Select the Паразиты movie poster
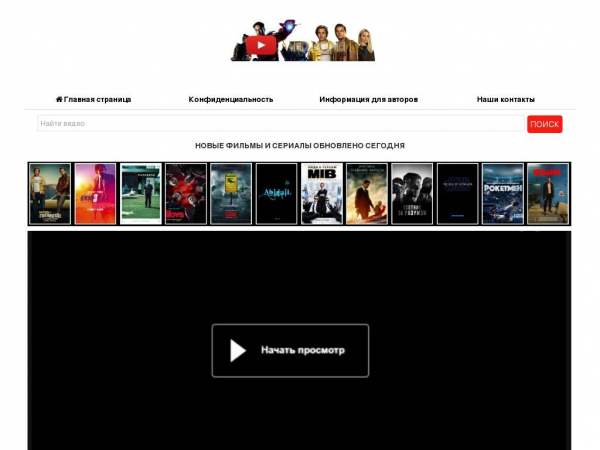This screenshot has height=450, width=600. click(141, 194)
